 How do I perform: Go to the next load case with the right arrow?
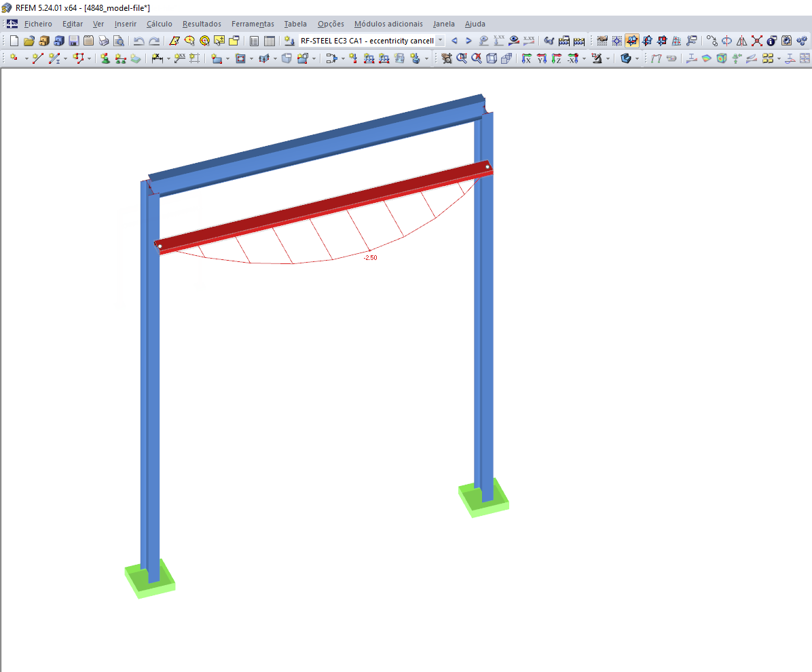point(468,40)
